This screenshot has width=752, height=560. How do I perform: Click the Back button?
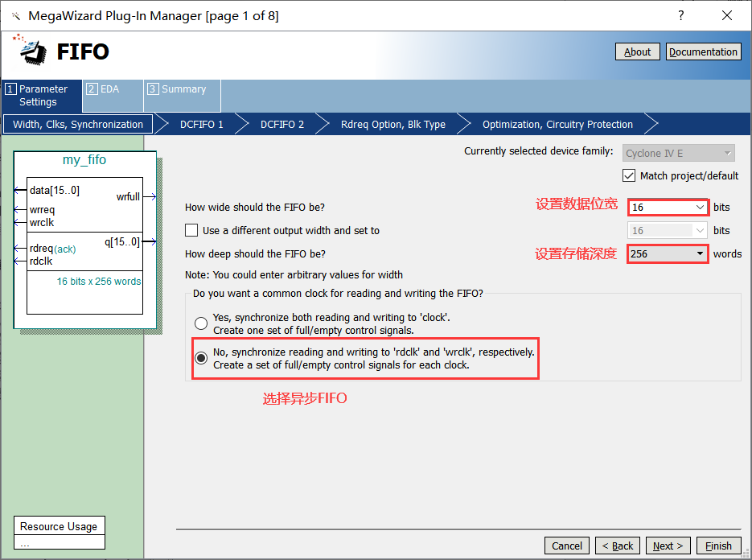pos(618,546)
